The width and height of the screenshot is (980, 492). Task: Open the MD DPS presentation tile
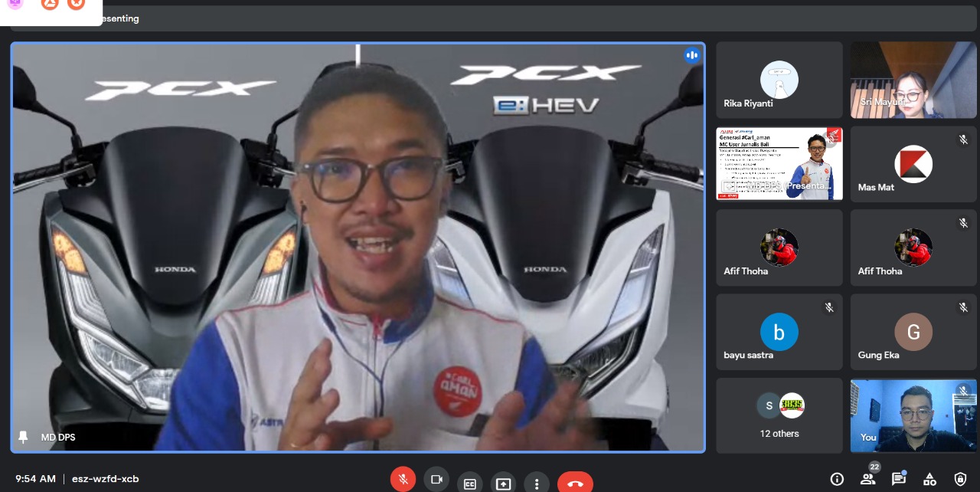tap(779, 164)
